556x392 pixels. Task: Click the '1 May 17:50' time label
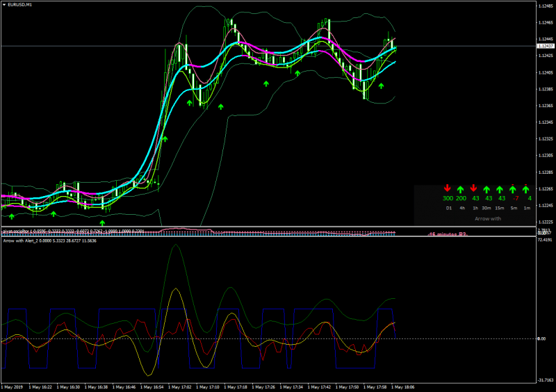pyautogui.click(x=347, y=387)
